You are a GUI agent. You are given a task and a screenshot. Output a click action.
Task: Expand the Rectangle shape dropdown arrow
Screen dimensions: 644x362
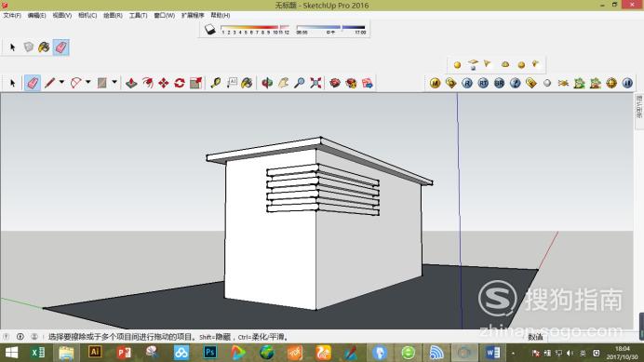click(114, 82)
